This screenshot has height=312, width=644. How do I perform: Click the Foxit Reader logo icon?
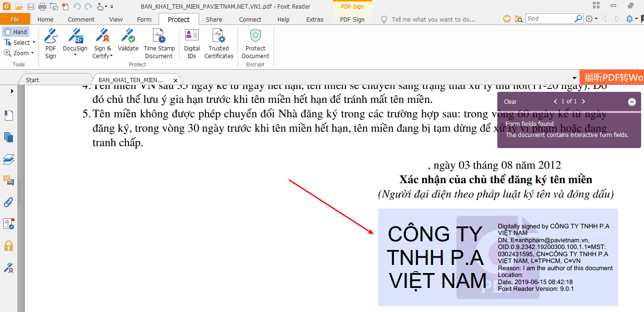[6, 6]
